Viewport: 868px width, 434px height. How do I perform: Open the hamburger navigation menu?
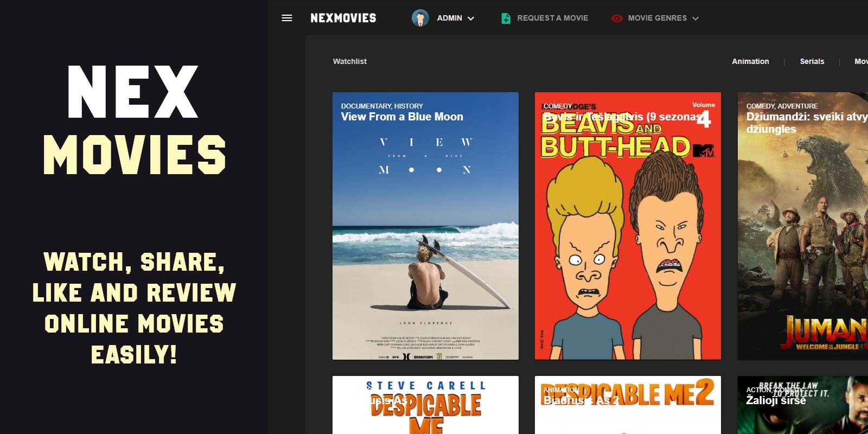tap(287, 18)
